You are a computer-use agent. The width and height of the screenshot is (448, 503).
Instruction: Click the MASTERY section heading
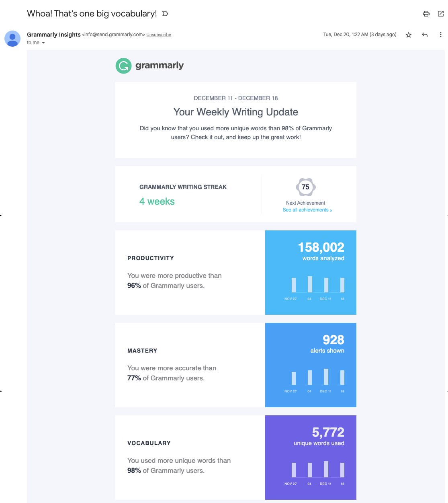[142, 351]
